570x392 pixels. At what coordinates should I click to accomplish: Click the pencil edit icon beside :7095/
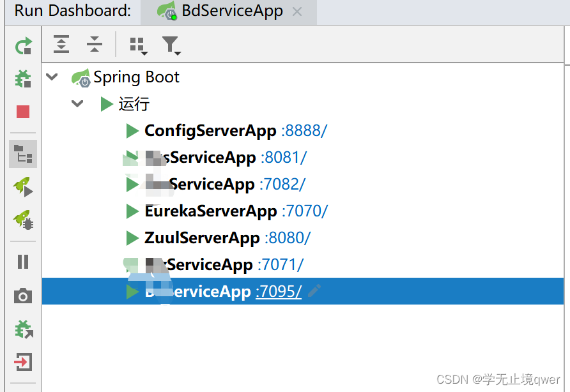point(314,291)
